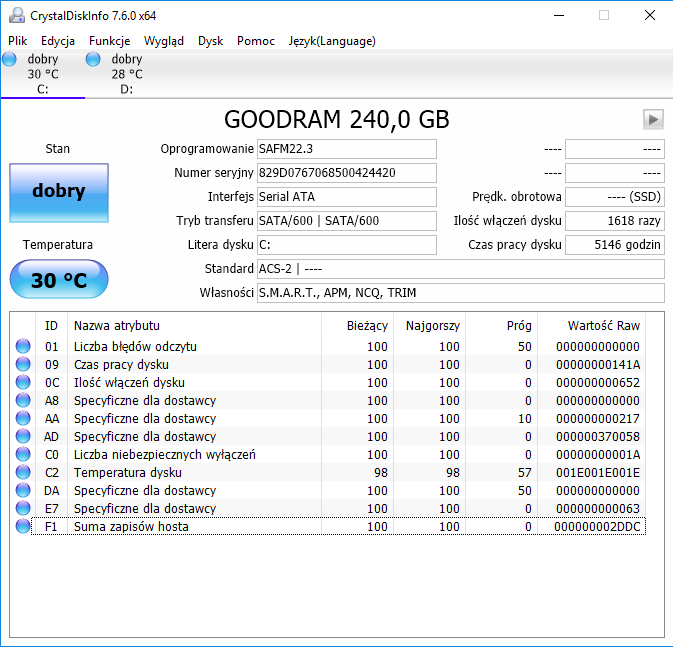Click the status icon for attribute AD
The width and height of the screenshot is (673, 647).
point(23,436)
